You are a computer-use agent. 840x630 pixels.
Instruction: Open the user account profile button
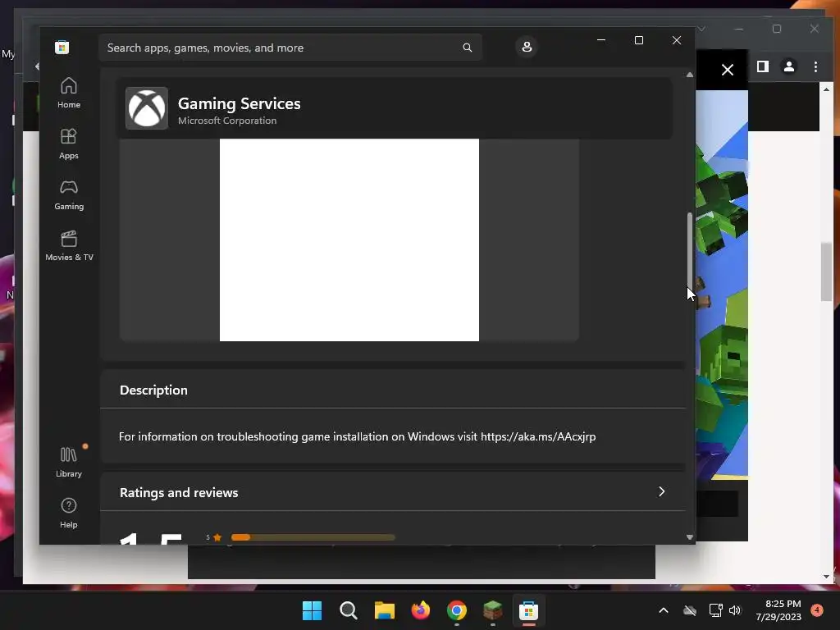[527, 47]
